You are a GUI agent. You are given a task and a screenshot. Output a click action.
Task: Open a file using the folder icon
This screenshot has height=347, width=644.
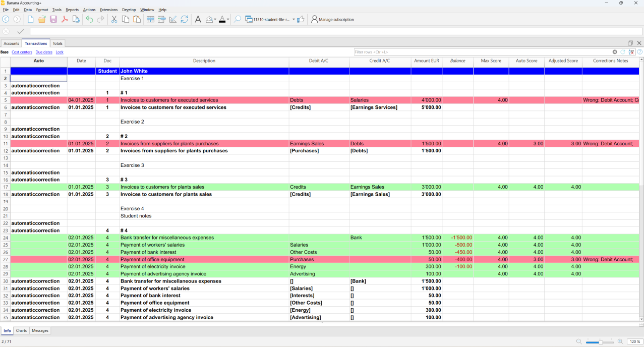coord(42,19)
